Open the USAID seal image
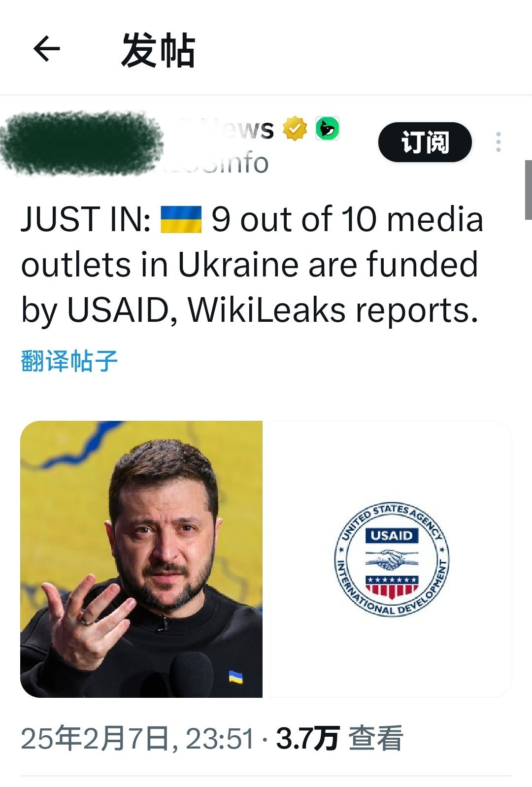532x787 pixels. coord(391,559)
